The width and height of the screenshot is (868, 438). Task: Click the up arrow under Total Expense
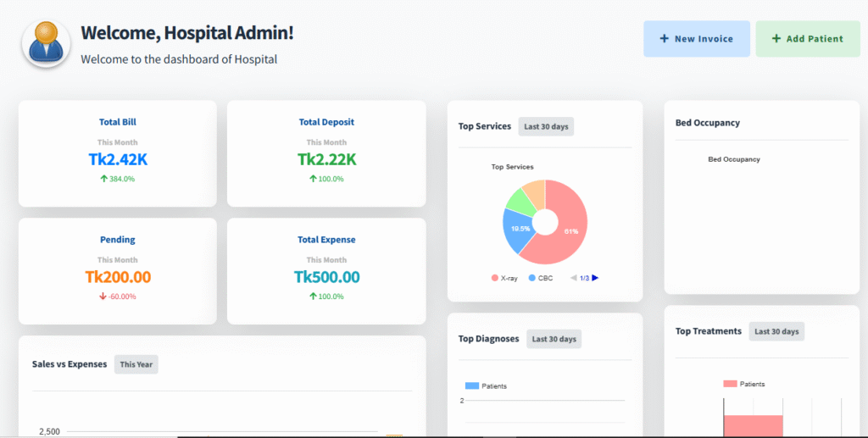click(313, 297)
